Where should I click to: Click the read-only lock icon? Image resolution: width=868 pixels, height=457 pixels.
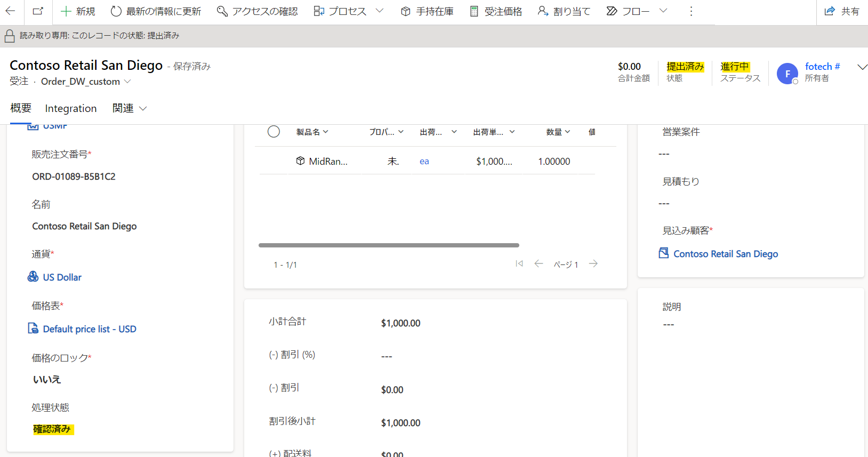pos(10,36)
